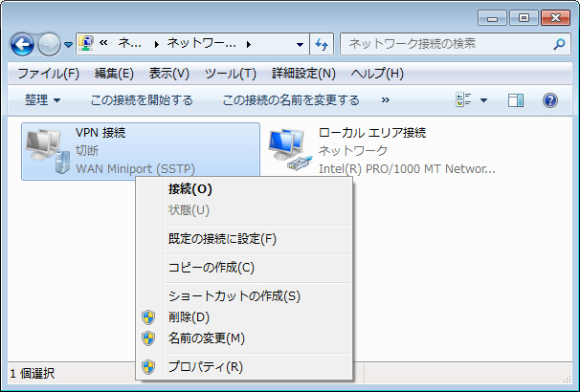
Task: Click the shield icon beside 削除(D)
Action: [148, 317]
